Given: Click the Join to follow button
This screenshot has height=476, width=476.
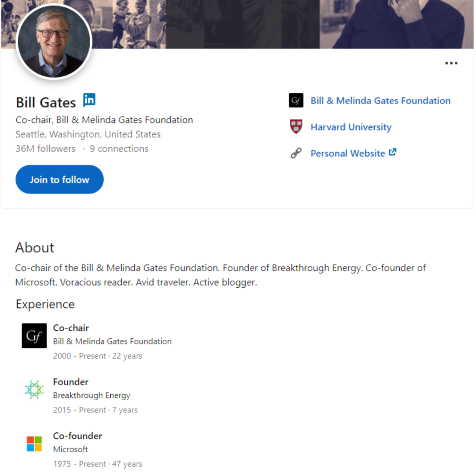Looking at the screenshot, I should 59,179.
